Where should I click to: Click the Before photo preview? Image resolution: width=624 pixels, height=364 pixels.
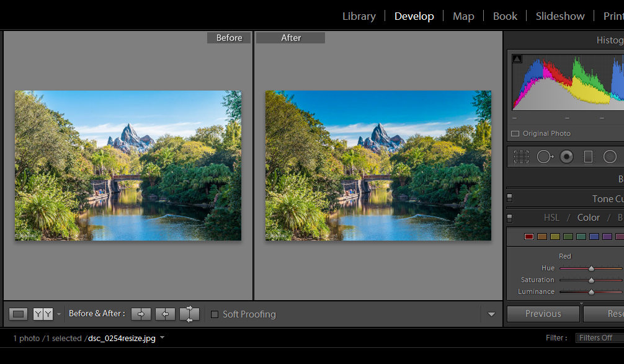128,166
